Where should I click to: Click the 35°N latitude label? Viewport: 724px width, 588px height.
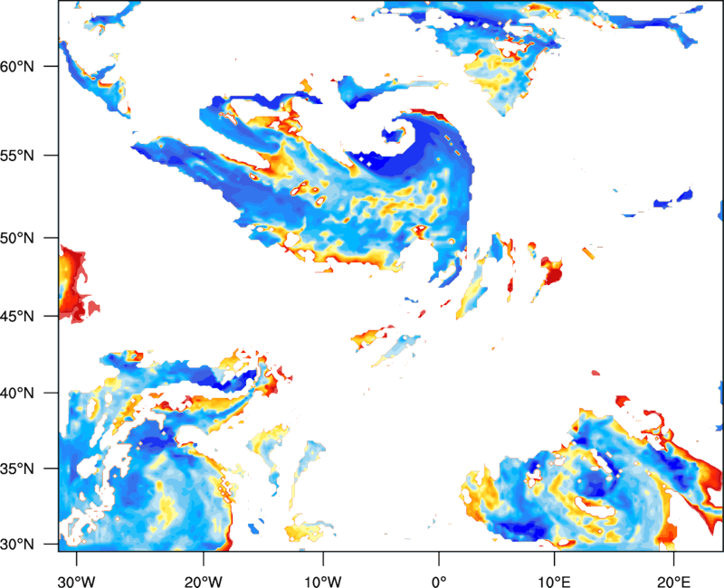coord(17,469)
